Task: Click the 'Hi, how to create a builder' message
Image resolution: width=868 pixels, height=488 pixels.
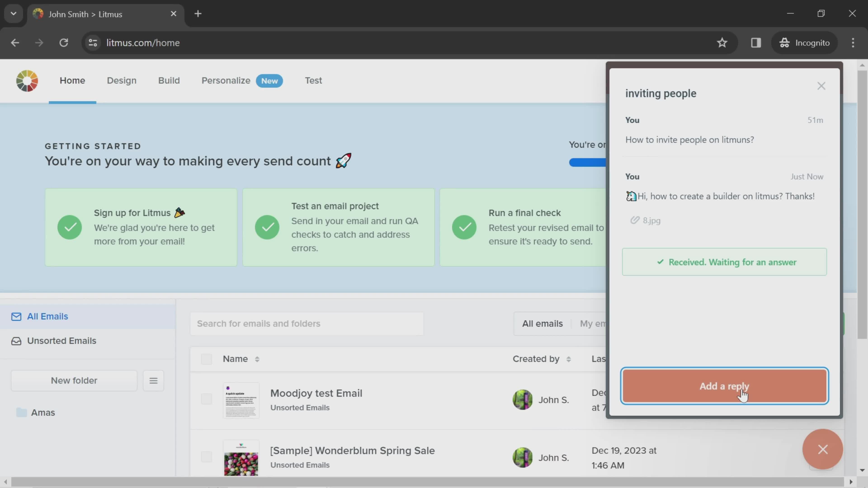Action: tap(720, 196)
